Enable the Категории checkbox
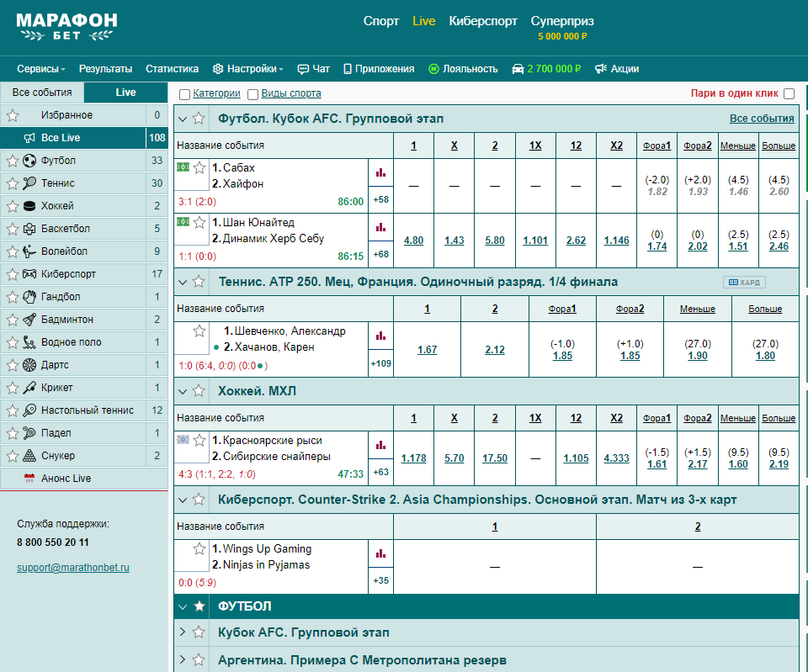 click(184, 94)
